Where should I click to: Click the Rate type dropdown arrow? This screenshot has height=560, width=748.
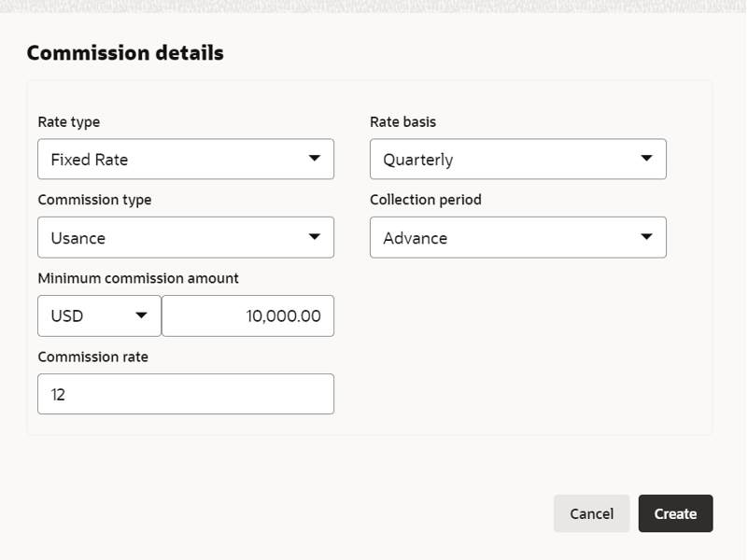(315, 159)
